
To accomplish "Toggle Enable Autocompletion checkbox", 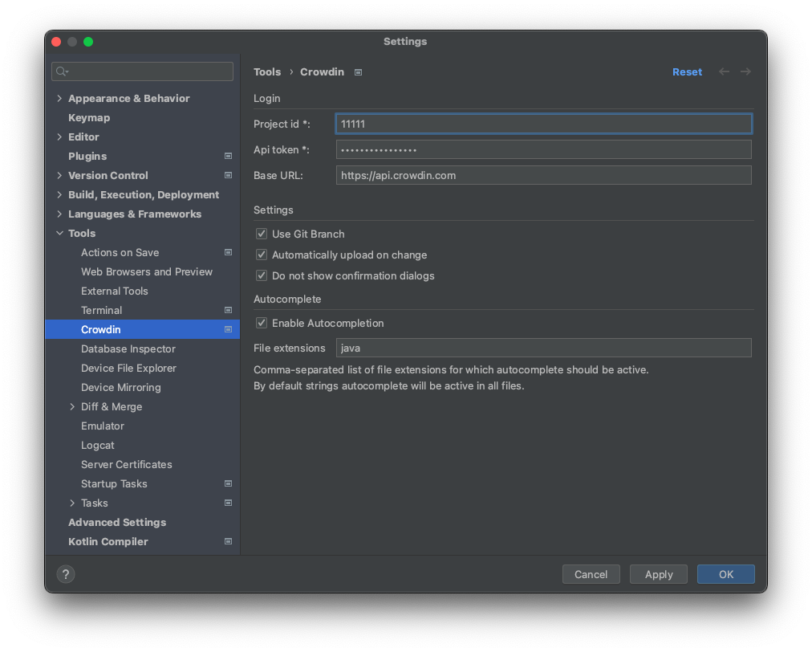I will click(x=262, y=323).
